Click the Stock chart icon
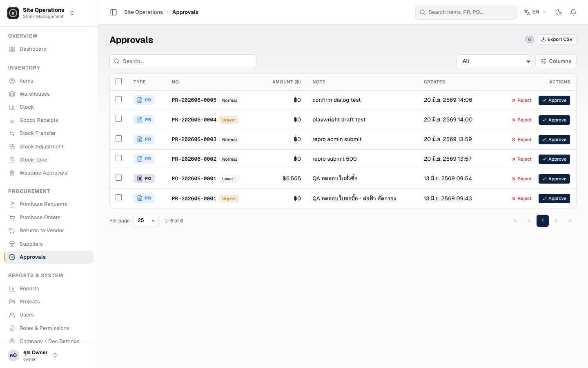 (x=12, y=107)
